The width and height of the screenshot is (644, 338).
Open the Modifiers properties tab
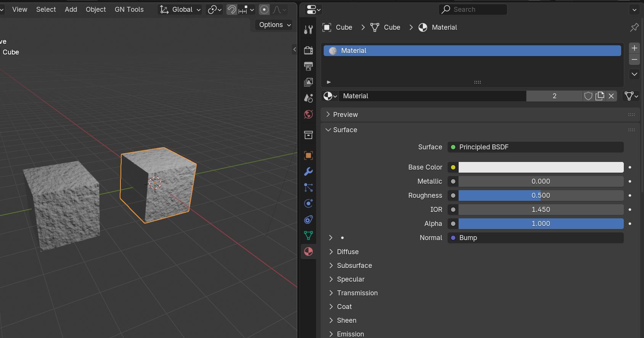(308, 171)
